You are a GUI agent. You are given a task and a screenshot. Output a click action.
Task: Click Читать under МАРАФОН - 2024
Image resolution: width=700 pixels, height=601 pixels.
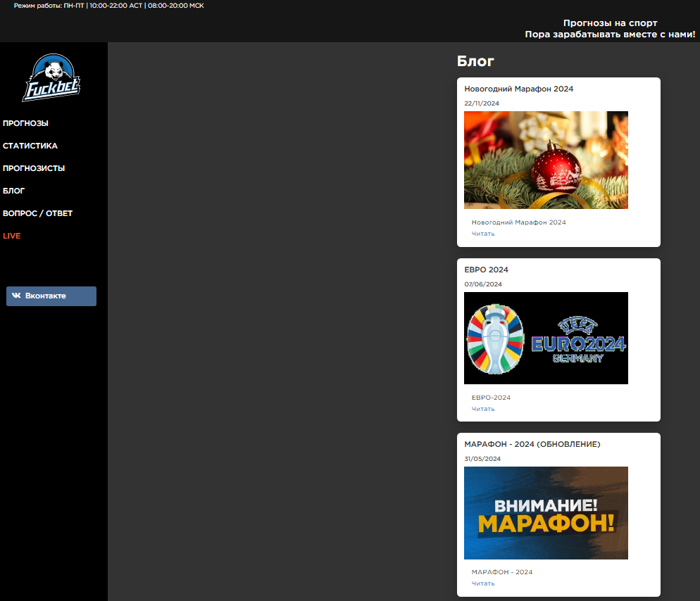click(x=483, y=583)
